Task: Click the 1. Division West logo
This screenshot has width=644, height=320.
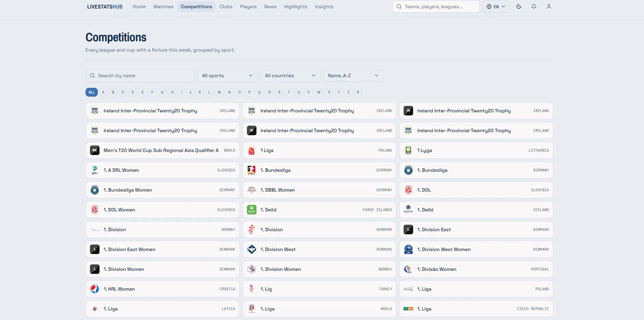Action: point(251,249)
